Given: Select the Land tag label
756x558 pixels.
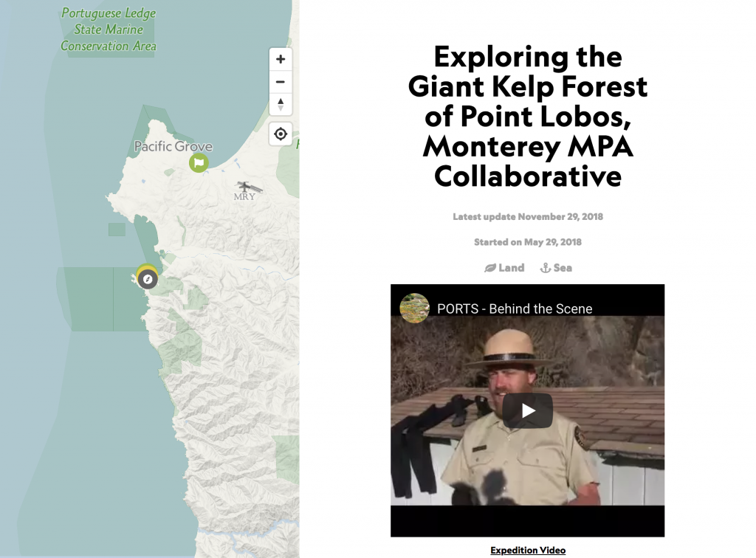Looking at the screenshot, I should [511, 268].
